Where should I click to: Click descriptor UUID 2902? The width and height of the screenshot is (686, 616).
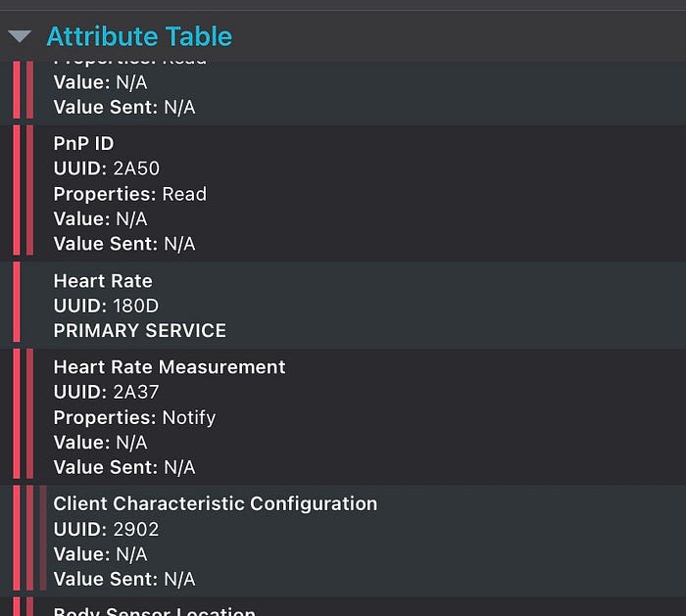(106, 530)
